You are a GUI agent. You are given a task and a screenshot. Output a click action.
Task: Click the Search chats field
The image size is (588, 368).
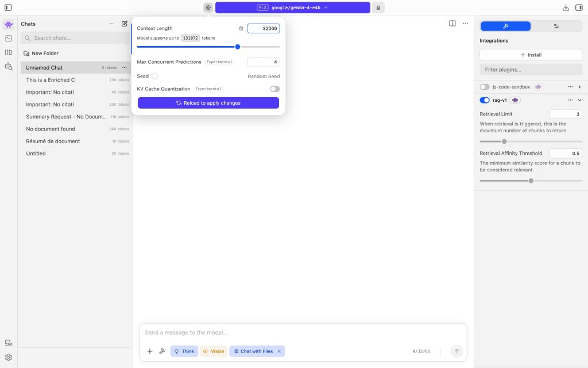tap(75, 38)
